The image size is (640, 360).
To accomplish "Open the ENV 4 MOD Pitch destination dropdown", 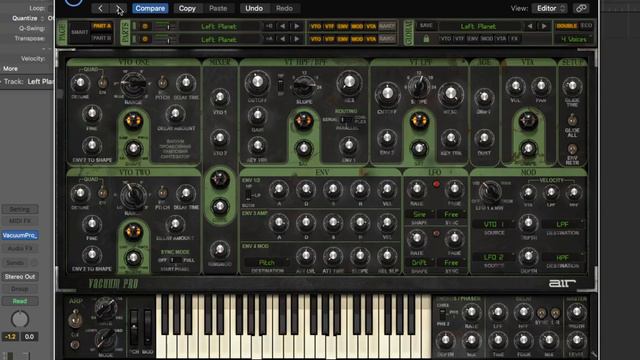I will pos(267,262).
